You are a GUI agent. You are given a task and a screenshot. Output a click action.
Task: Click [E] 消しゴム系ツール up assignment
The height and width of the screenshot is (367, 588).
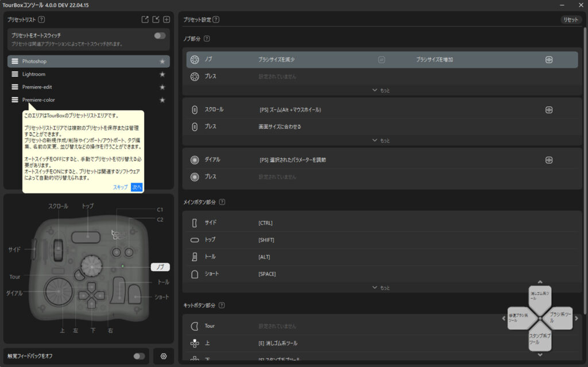click(278, 343)
